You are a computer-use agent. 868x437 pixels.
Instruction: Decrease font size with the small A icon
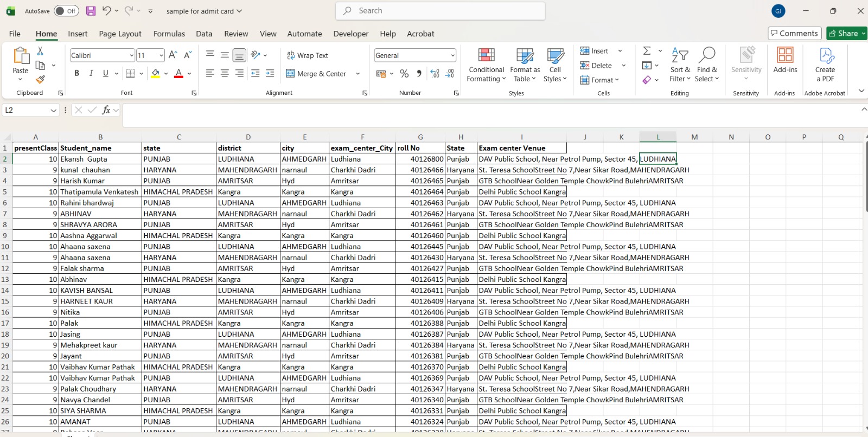188,55
